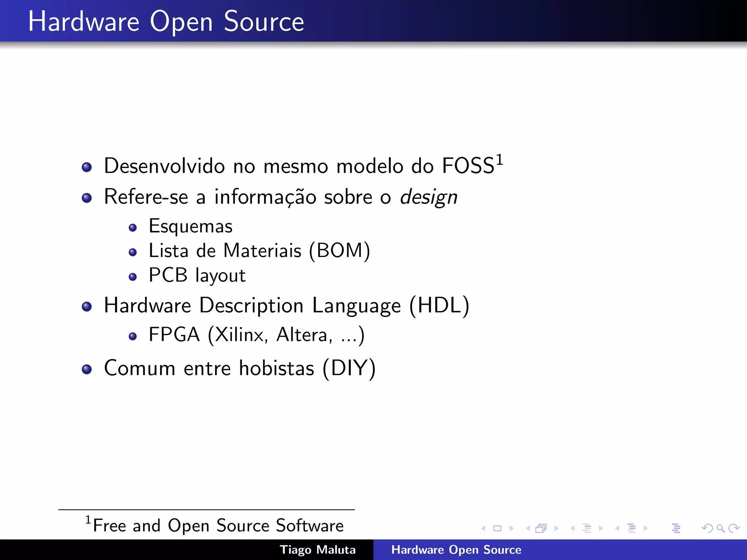Click the Free and Open Source Software footnote
747x560 pixels.
218,525
